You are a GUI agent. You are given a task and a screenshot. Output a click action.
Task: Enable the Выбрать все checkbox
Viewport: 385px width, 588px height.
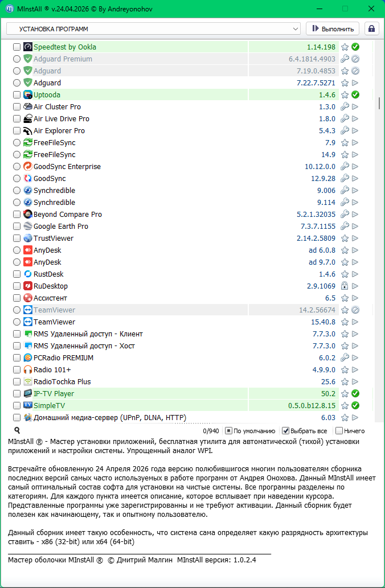(286, 431)
